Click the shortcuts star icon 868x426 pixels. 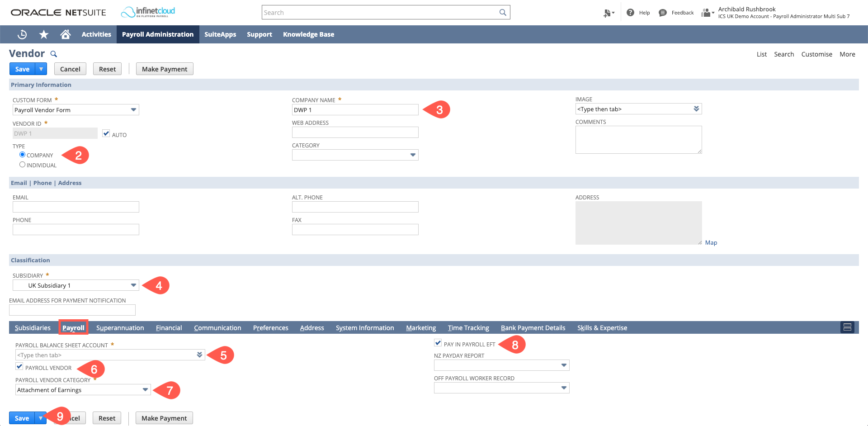click(x=43, y=34)
